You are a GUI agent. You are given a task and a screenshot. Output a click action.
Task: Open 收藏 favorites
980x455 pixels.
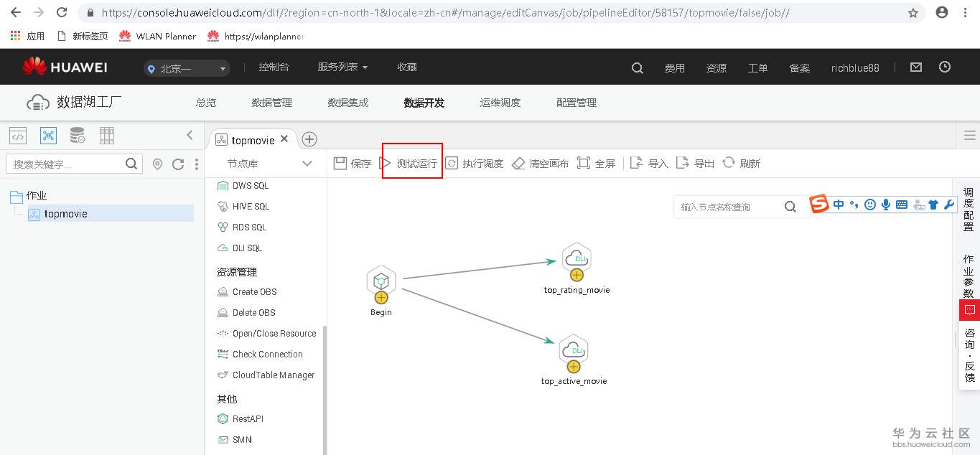pos(407,67)
